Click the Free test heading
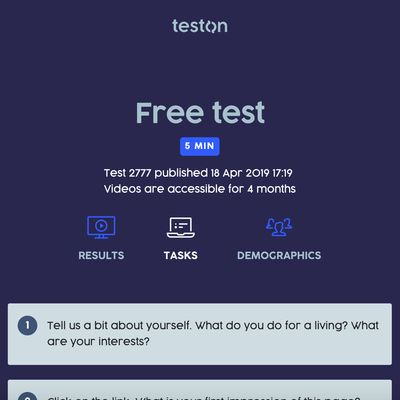 pos(200,113)
